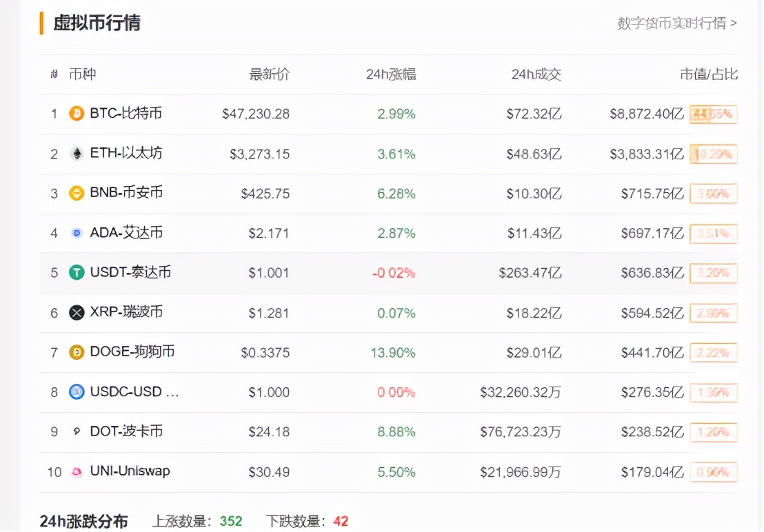
Task: Click the BNB market share bar
Action: [714, 194]
